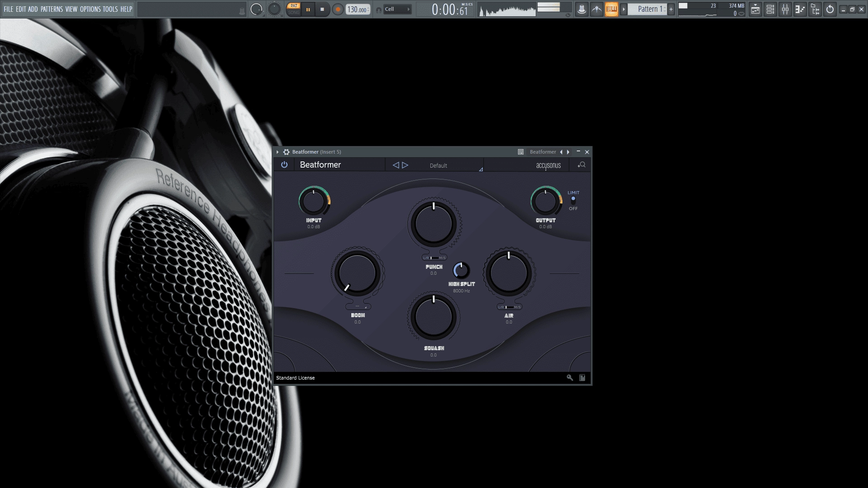Click the accusonus logo

click(x=548, y=165)
